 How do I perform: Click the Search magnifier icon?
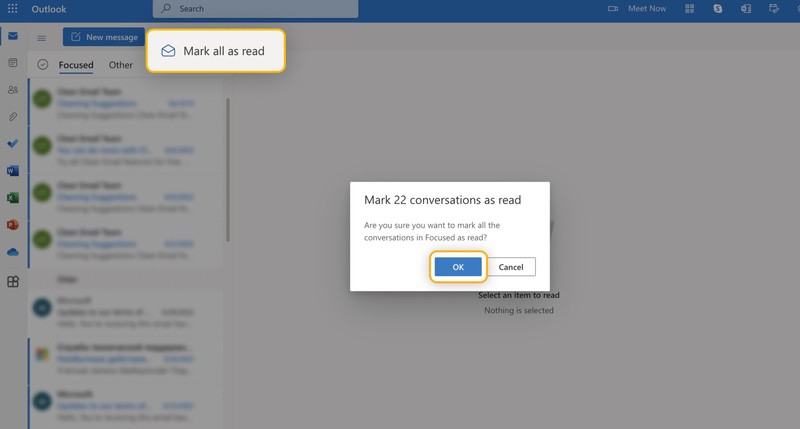[166, 9]
